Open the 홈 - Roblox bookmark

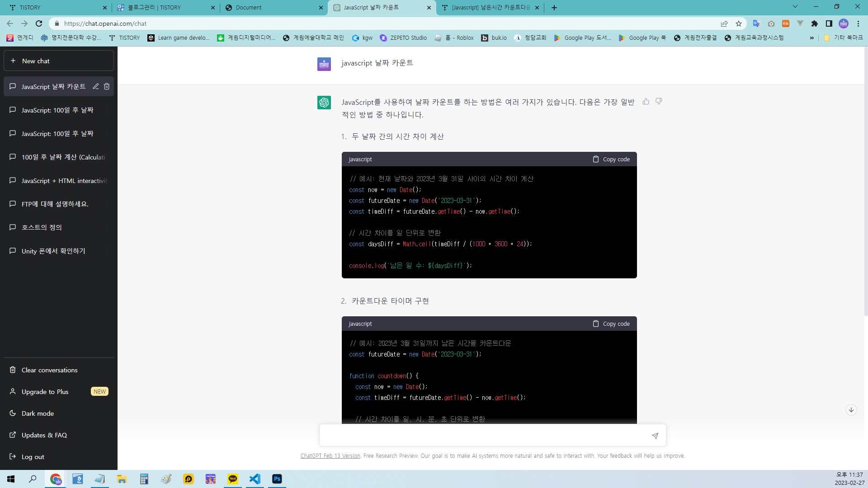[x=454, y=38]
